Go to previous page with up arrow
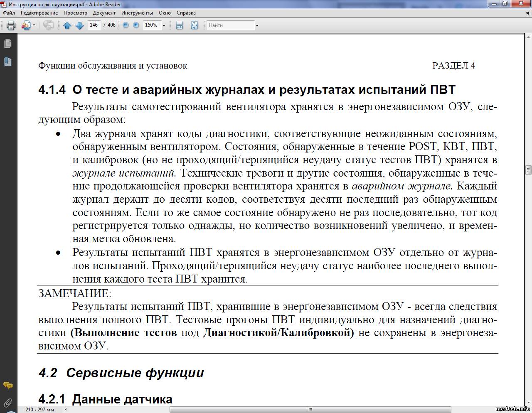This screenshot has height=413, width=532. [67, 25]
